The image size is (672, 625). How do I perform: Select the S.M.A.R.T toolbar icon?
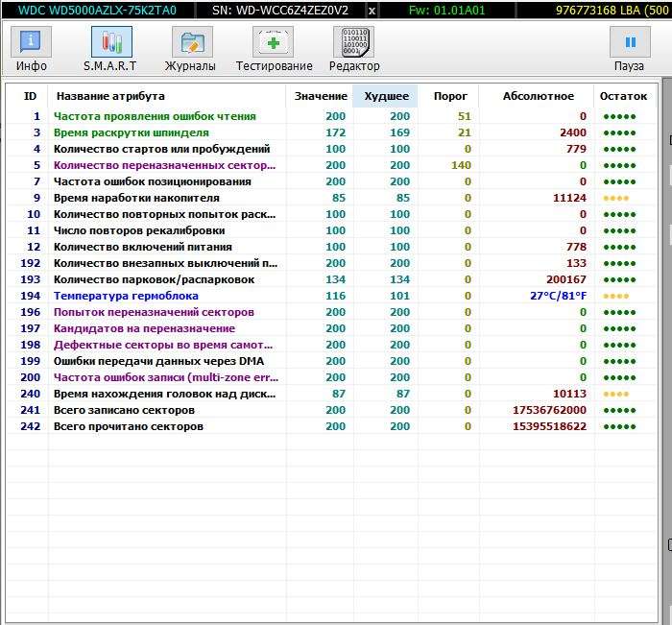(x=111, y=42)
